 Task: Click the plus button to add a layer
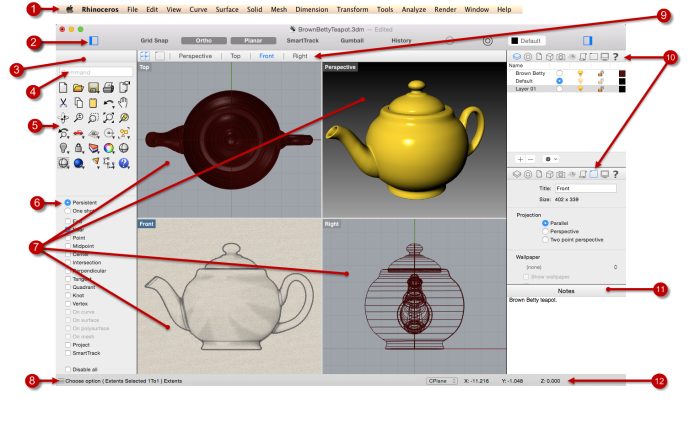pyautogui.click(x=520, y=159)
